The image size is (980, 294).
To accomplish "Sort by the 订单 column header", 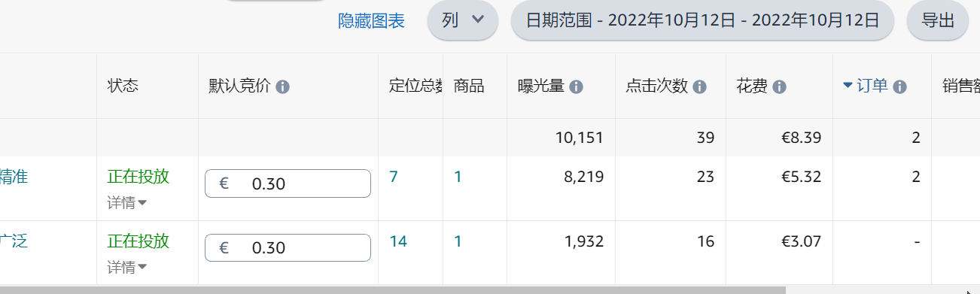I will tap(873, 86).
